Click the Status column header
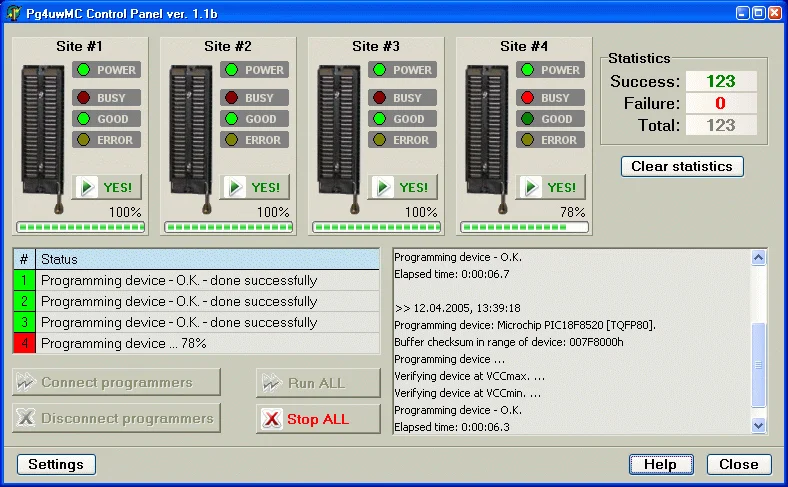Viewport: 788px width, 487px height. (x=208, y=259)
